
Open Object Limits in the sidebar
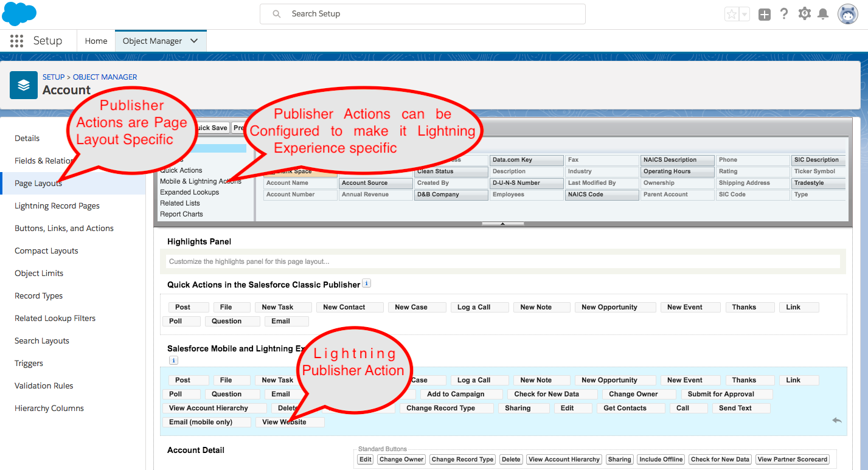[39, 273]
